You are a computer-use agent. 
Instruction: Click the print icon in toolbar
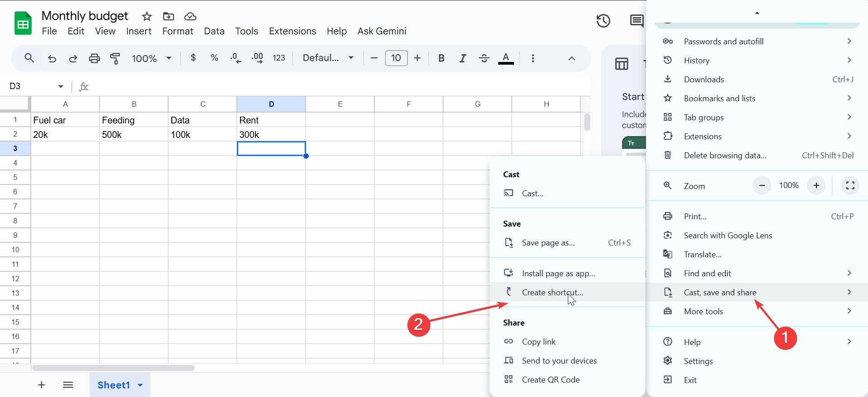[94, 58]
